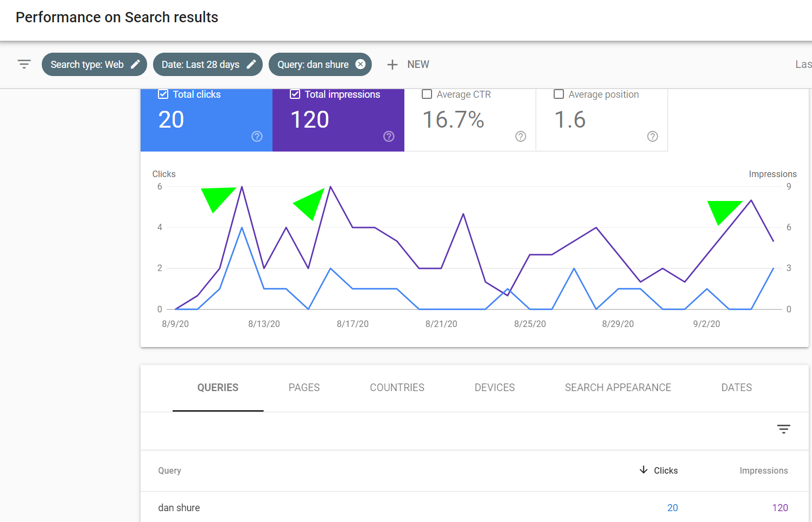Open help icon on Average position card
This screenshot has width=812, height=522.
(x=652, y=136)
